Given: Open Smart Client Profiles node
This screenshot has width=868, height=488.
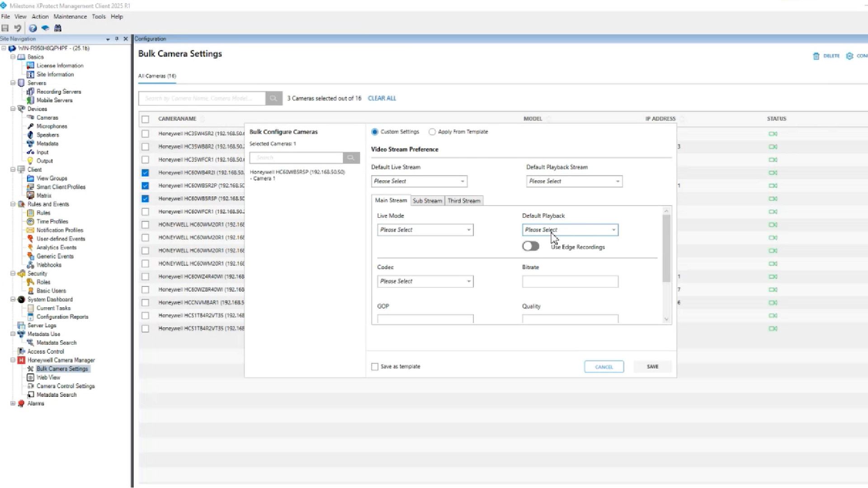Looking at the screenshot, I should click(61, 187).
